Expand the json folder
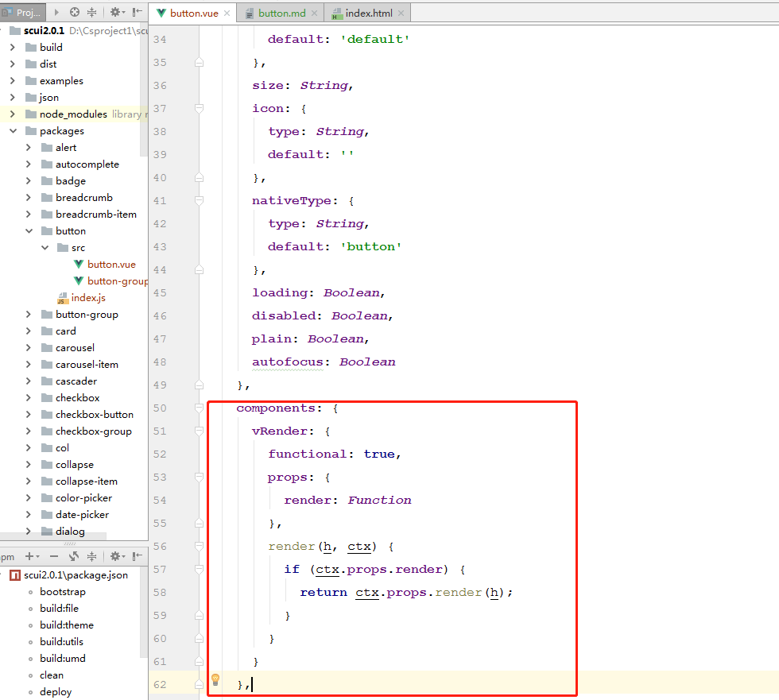This screenshot has height=700, width=779. [x=13, y=97]
